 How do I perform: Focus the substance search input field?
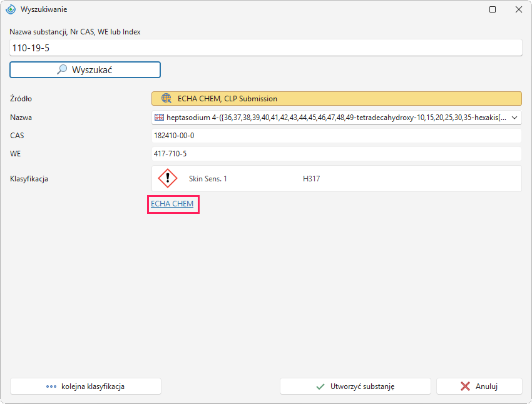coord(265,48)
